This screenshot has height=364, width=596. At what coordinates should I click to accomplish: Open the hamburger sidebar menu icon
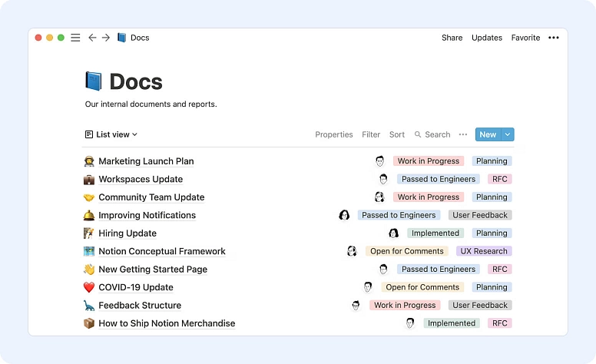[75, 38]
